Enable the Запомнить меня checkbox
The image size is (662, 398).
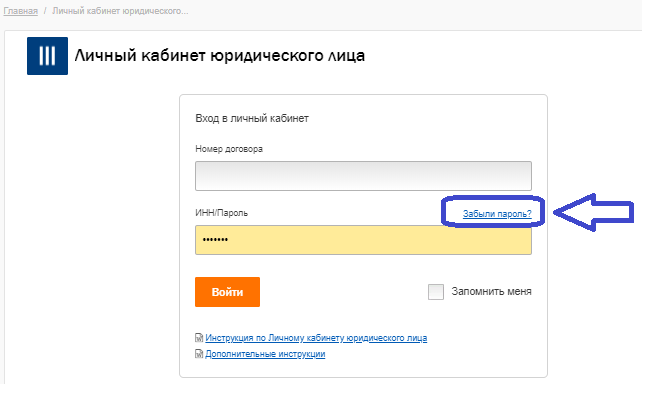pyautogui.click(x=436, y=292)
